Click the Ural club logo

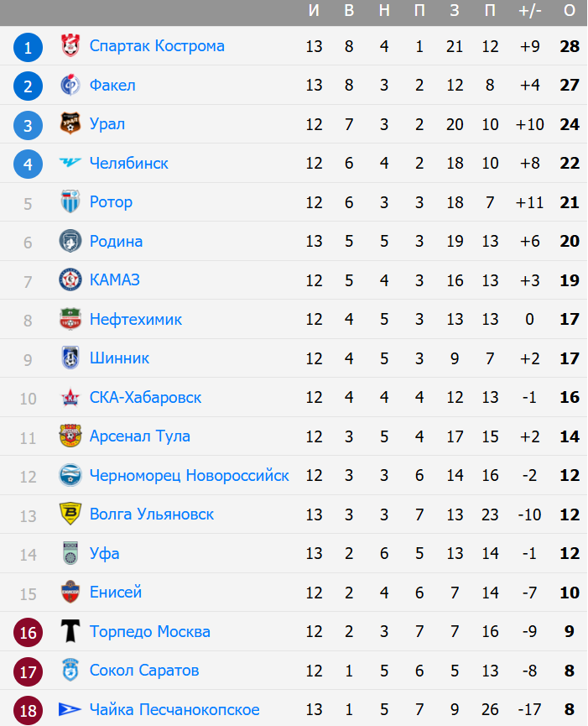70,124
